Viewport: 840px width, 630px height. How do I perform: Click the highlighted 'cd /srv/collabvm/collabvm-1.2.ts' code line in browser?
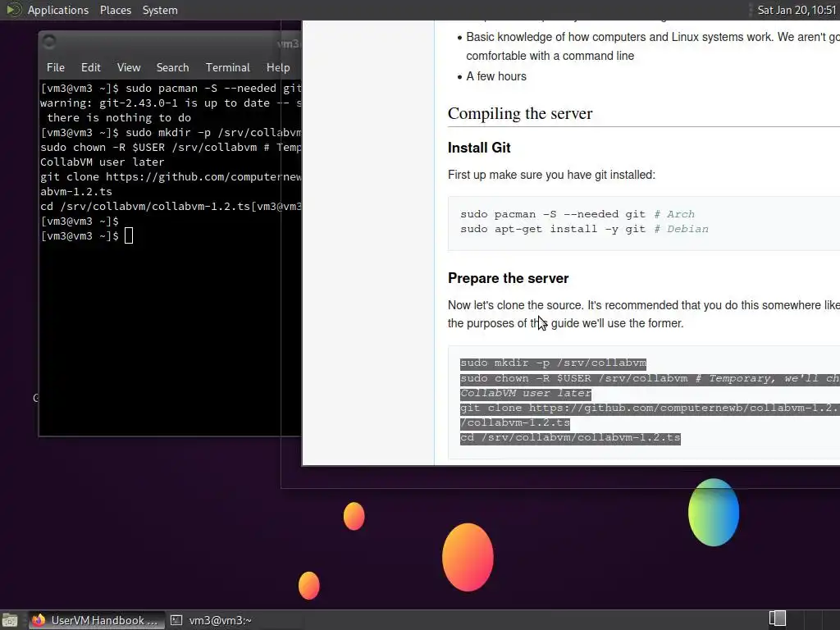point(570,438)
